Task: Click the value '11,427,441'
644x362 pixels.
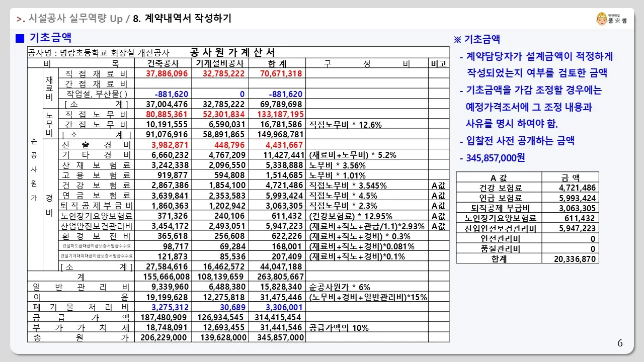Action: [284, 155]
